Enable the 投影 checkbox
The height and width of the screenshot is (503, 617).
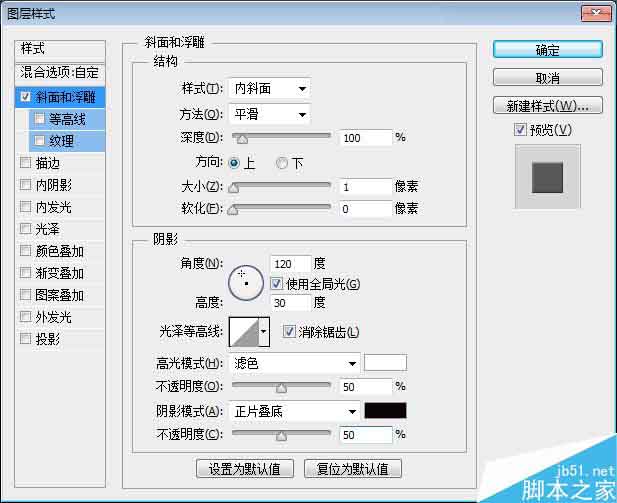click(x=26, y=338)
